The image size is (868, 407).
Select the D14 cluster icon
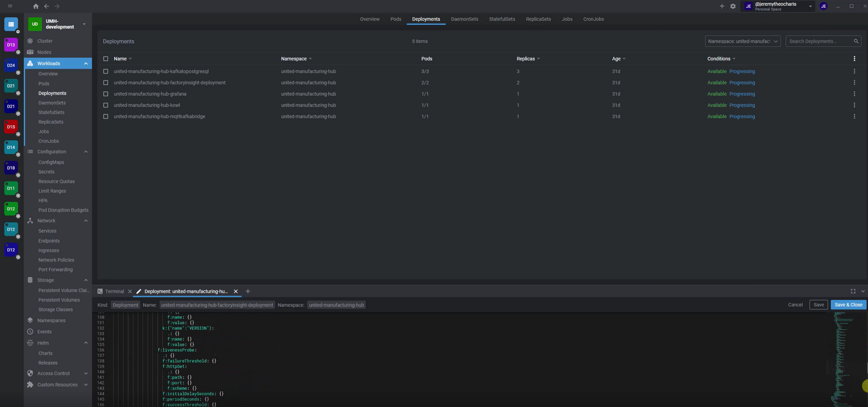(11, 147)
